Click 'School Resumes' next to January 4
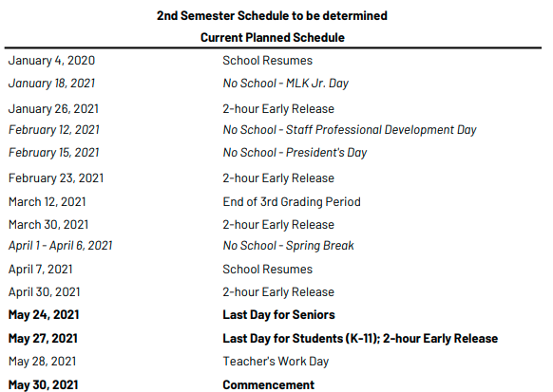This screenshot has width=553, height=392. click(267, 61)
